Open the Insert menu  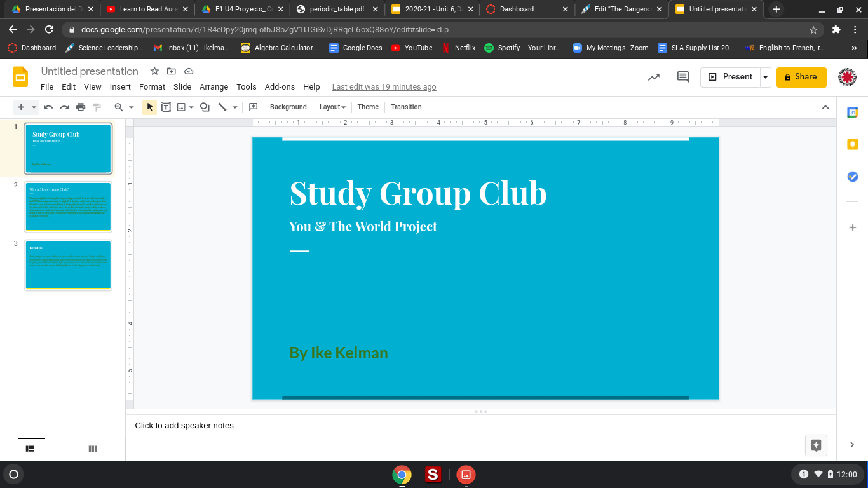[x=120, y=87]
